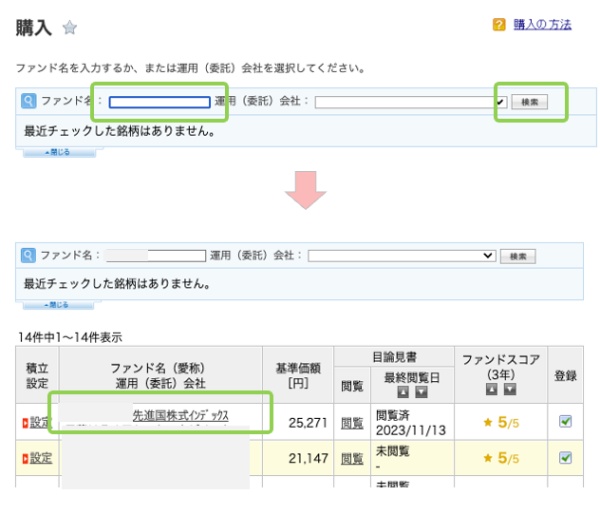
Task: Uncheck 登録 checkbox for the 25,271 row
Action: (x=565, y=422)
